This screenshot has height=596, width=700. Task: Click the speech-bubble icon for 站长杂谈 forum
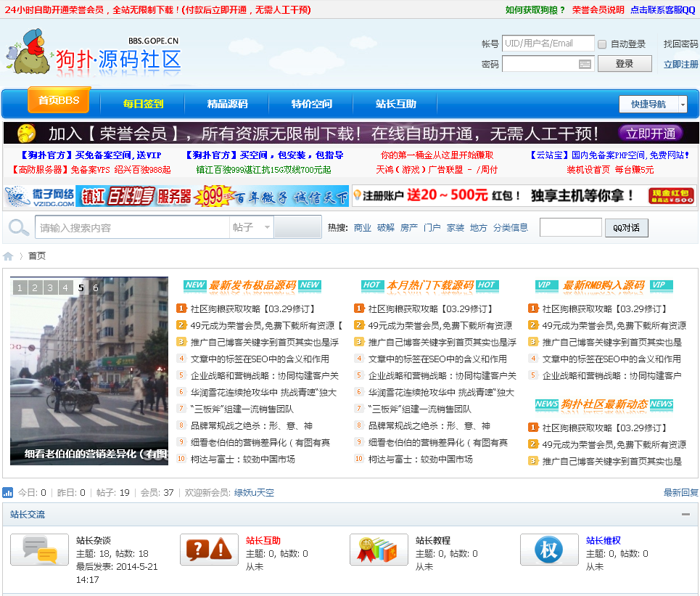click(x=38, y=550)
